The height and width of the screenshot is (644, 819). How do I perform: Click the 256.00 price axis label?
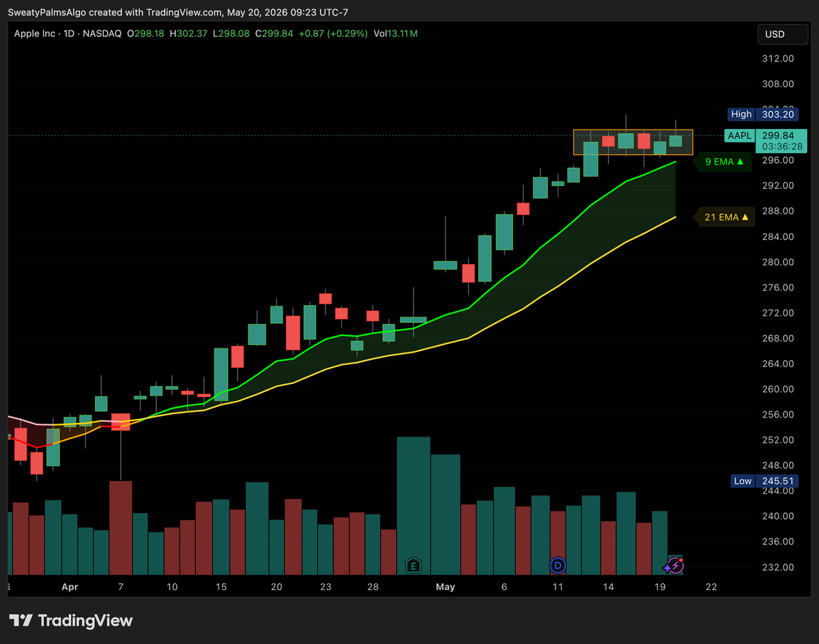point(777,415)
